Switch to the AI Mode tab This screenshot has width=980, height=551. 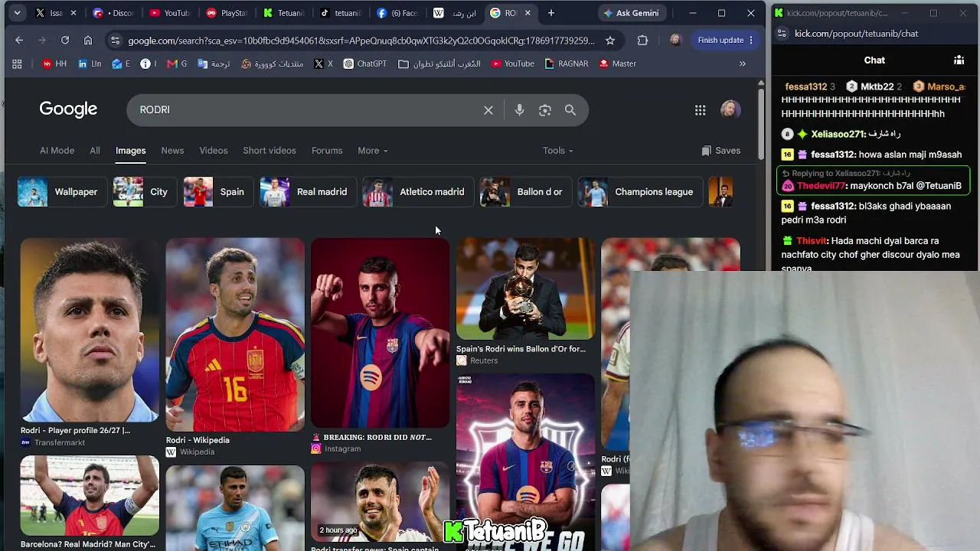[57, 151]
